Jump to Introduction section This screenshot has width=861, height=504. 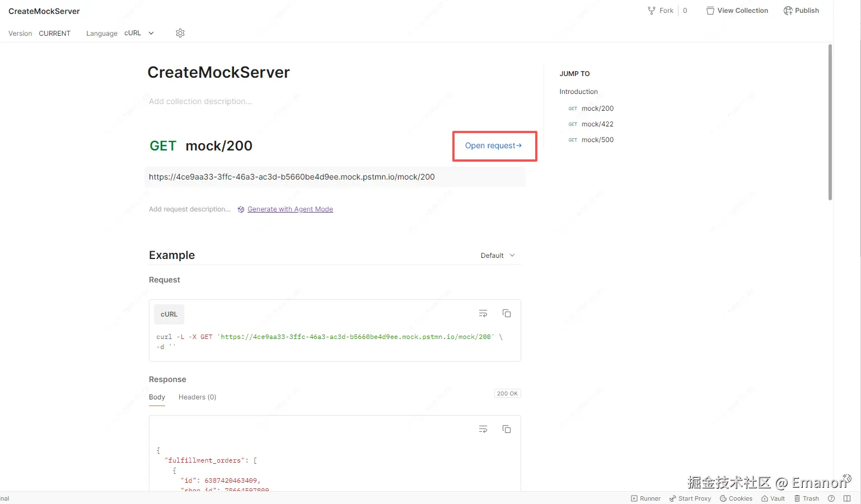pyautogui.click(x=578, y=92)
